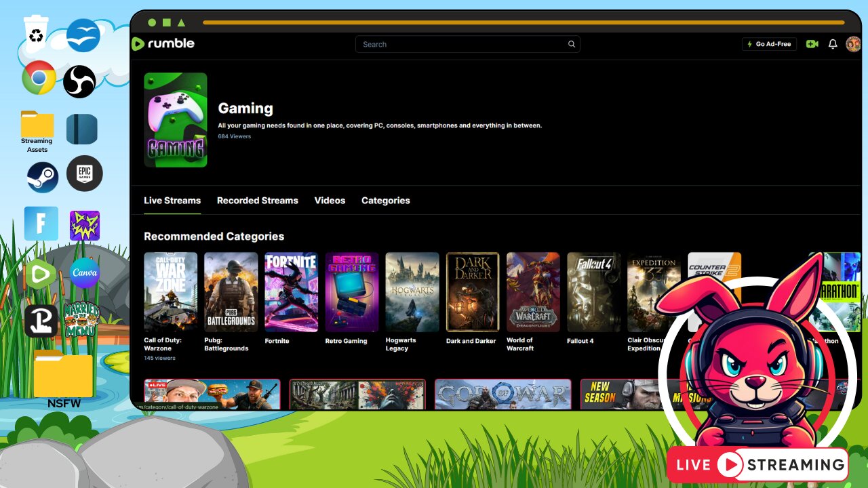Screen dimensions: 868x488
Task: Open the World of Warcraft category cover
Action: [534, 292]
